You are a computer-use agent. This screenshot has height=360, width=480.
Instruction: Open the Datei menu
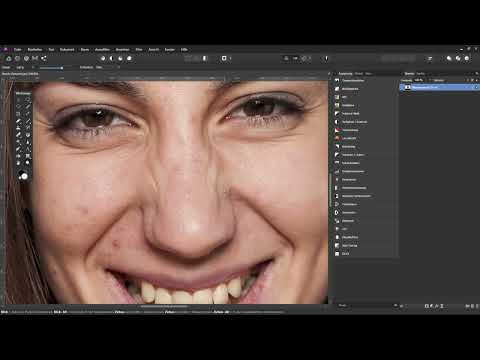pyautogui.click(x=17, y=49)
